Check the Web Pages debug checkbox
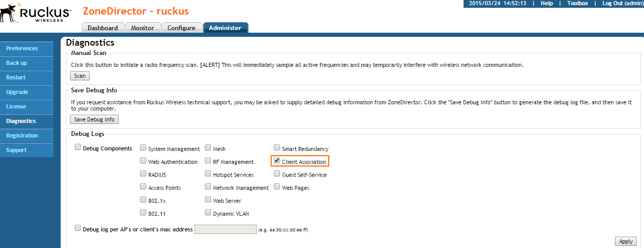The height and width of the screenshot is (248, 644). coord(277,187)
